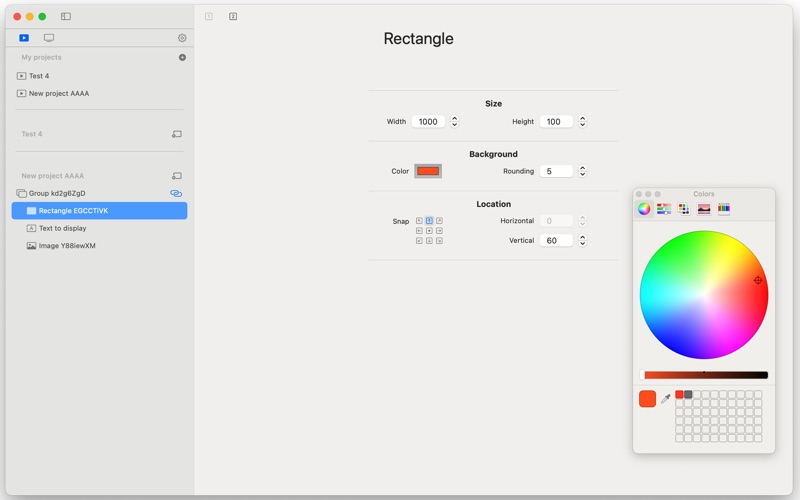Click the Width stepper arrows
The width and height of the screenshot is (800, 500).
click(x=455, y=121)
